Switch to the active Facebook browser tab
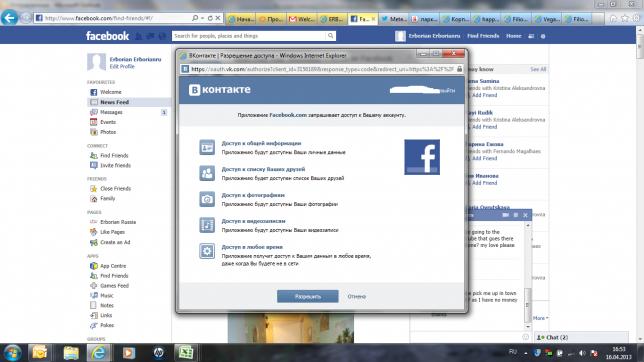Viewport: 644px width, 362px height. tap(363, 19)
